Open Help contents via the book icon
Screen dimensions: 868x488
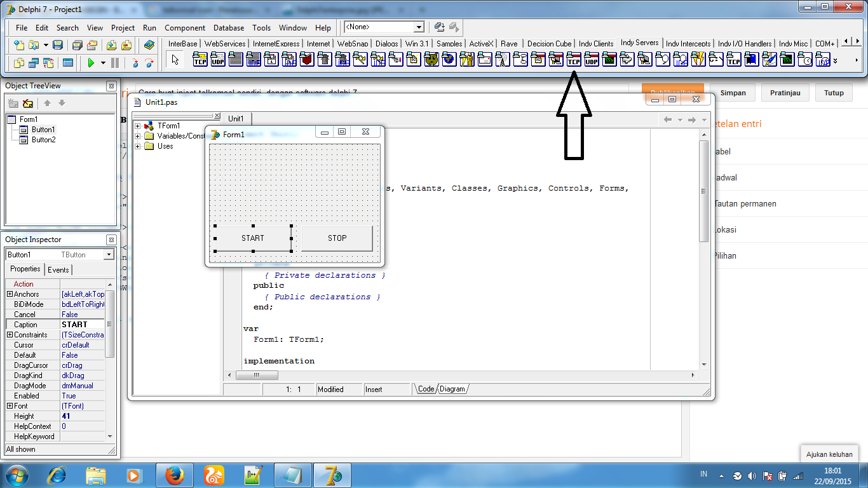coord(149,45)
